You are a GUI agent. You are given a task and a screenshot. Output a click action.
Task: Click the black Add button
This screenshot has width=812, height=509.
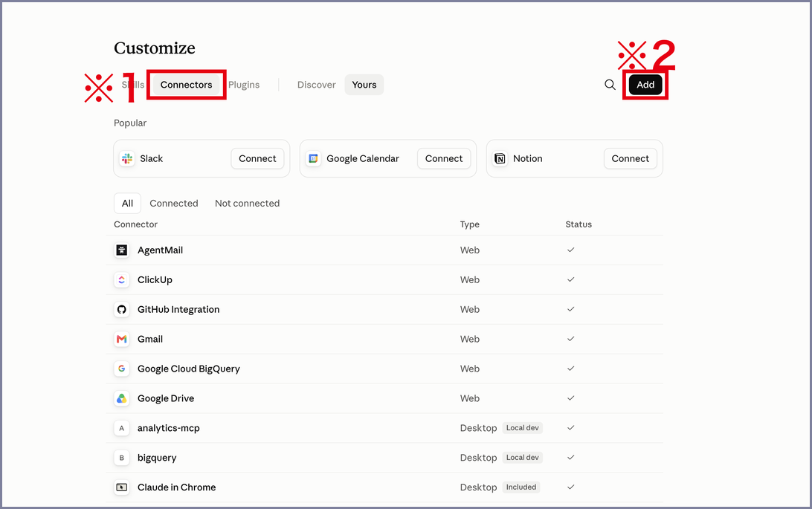[x=645, y=85]
